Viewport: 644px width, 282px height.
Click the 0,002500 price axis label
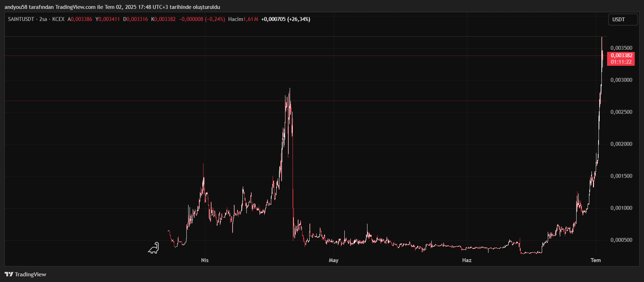(621, 112)
